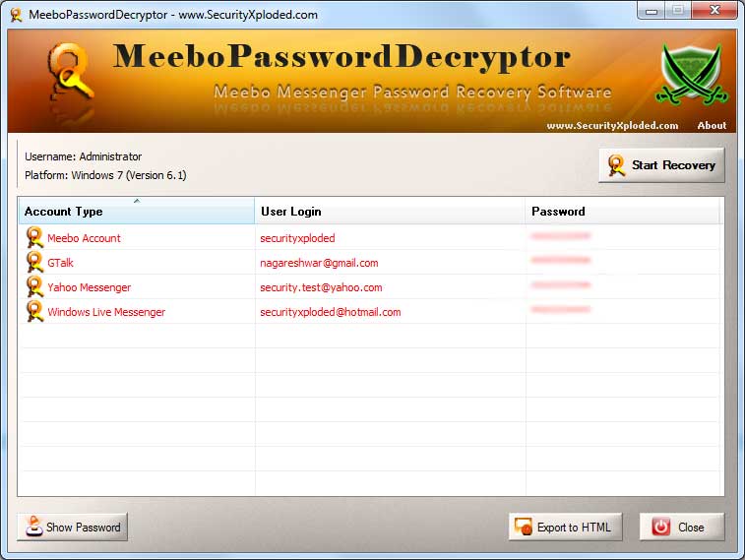Maximize the application window
745x560 pixels.
pyautogui.click(x=677, y=11)
